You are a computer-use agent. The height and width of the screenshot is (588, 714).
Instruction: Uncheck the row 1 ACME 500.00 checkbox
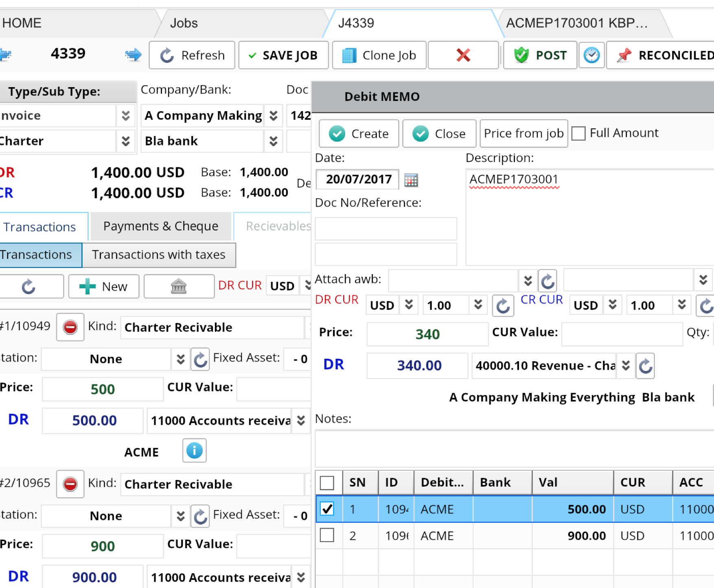(x=327, y=509)
